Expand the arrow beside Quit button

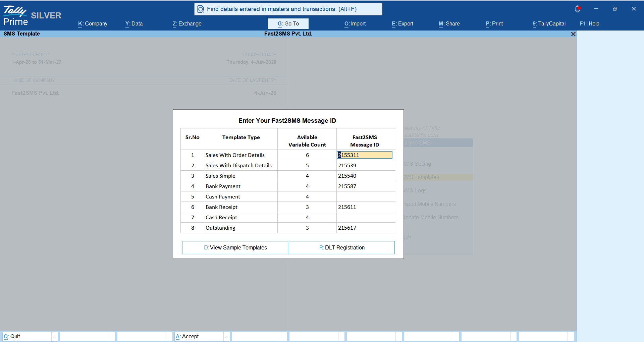coord(54,336)
